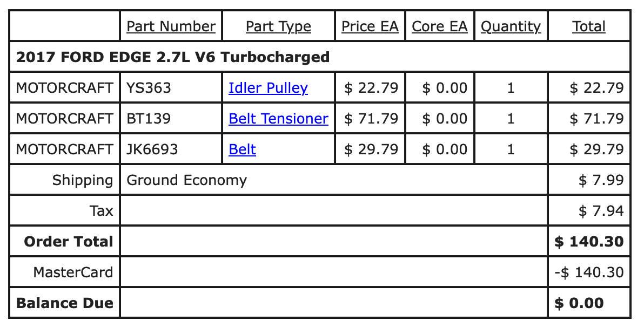The width and height of the screenshot is (644, 328).
Task: Click the Balance Due amount $0.00
Action: [x=579, y=303]
